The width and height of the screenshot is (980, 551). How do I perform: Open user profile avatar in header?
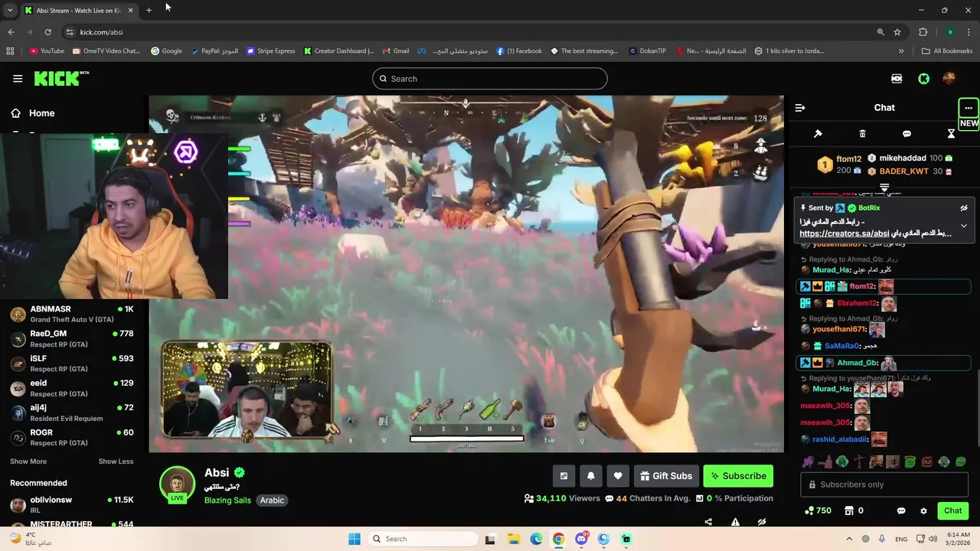tap(949, 78)
